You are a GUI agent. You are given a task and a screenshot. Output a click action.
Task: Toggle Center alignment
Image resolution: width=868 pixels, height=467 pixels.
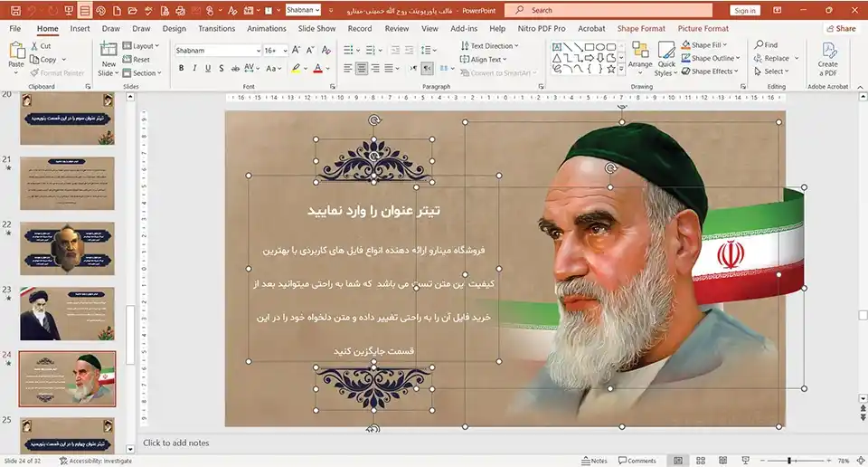362,68
